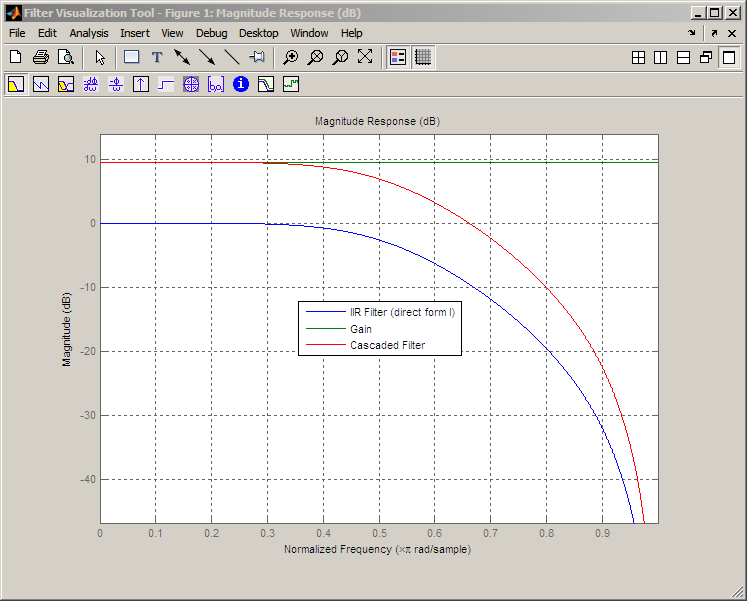Activate the Zoom Y-axis tool
The width and height of the screenshot is (747, 601).
tap(340, 57)
